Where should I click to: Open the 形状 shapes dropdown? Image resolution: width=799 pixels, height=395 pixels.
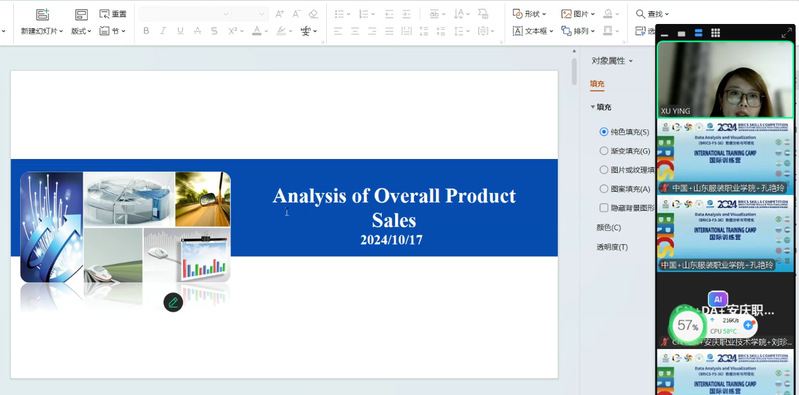(529, 14)
